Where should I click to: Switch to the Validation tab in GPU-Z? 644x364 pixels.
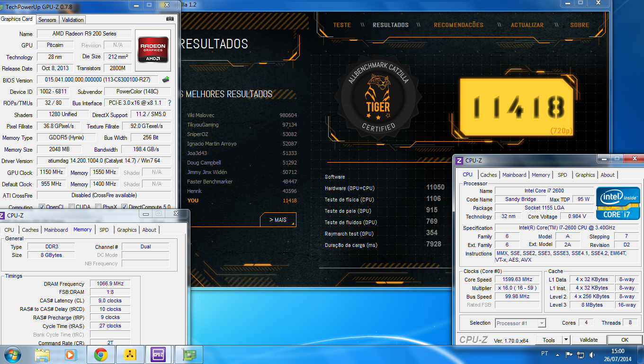point(72,19)
